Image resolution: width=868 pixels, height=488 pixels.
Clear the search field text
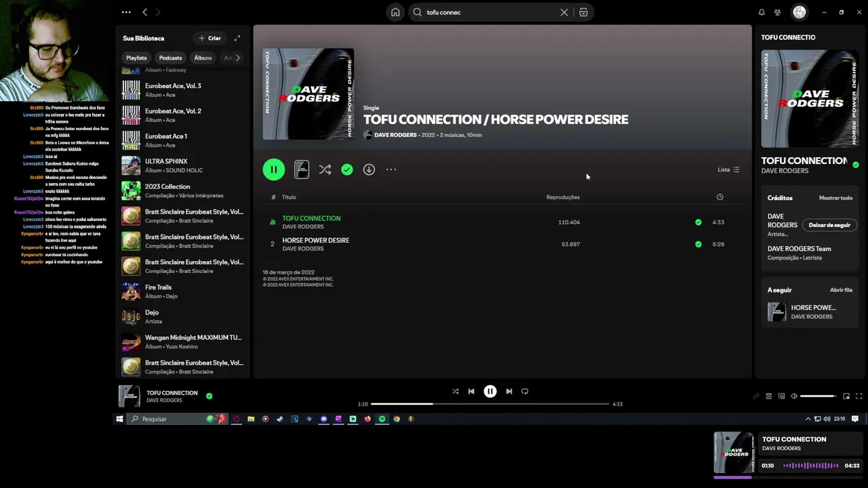[x=564, y=12]
